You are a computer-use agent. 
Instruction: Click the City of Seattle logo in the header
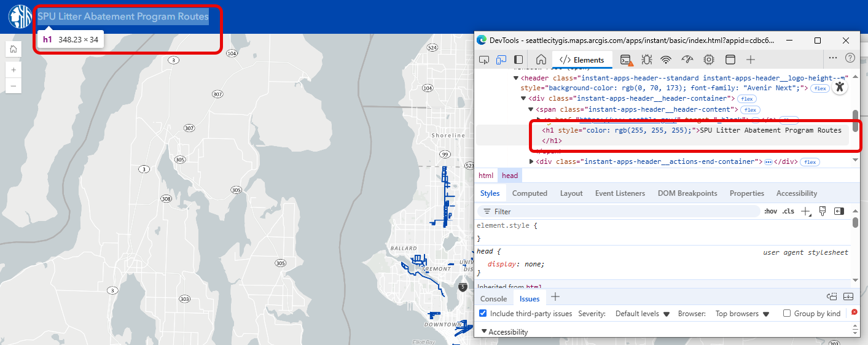(x=20, y=17)
